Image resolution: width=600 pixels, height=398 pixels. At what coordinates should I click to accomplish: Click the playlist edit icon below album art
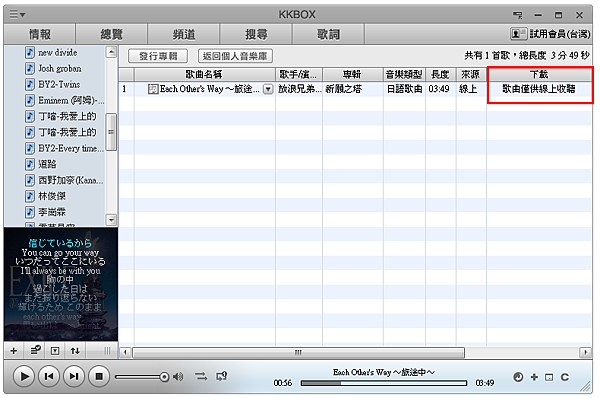(35, 351)
